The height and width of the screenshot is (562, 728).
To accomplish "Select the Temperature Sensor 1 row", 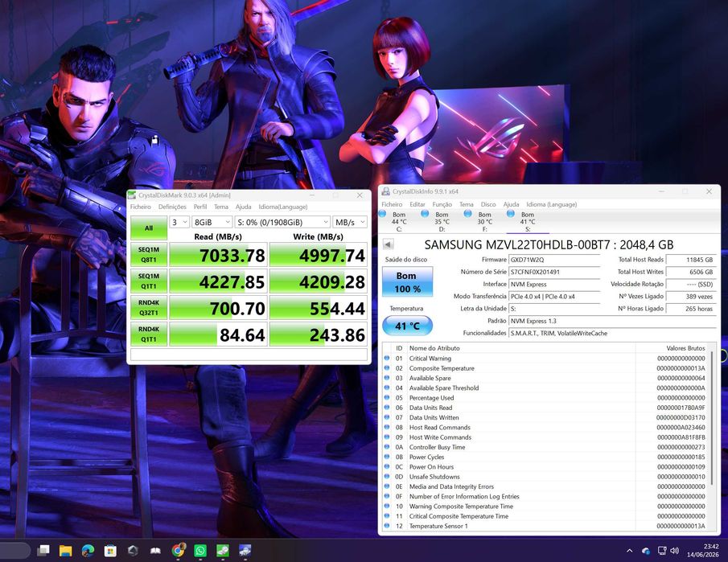I will tap(545, 526).
